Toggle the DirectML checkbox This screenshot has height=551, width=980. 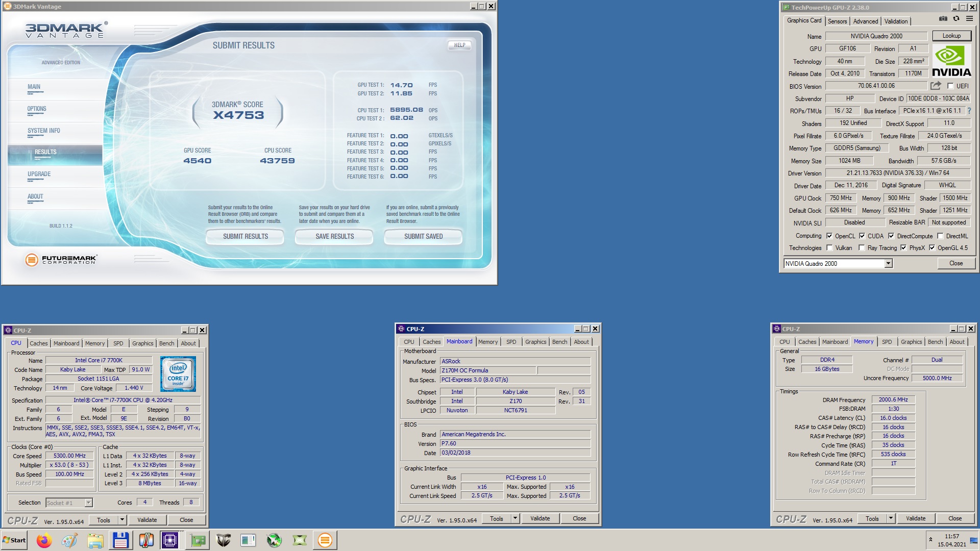[x=940, y=236]
